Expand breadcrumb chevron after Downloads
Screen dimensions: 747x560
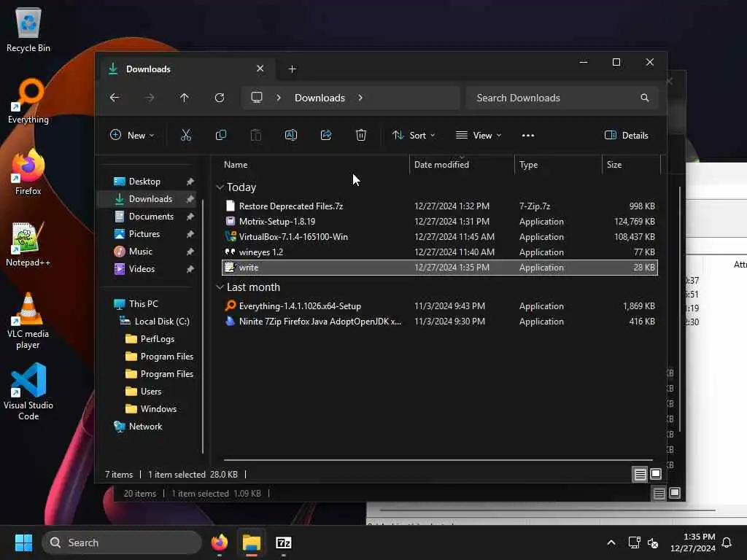click(360, 98)
